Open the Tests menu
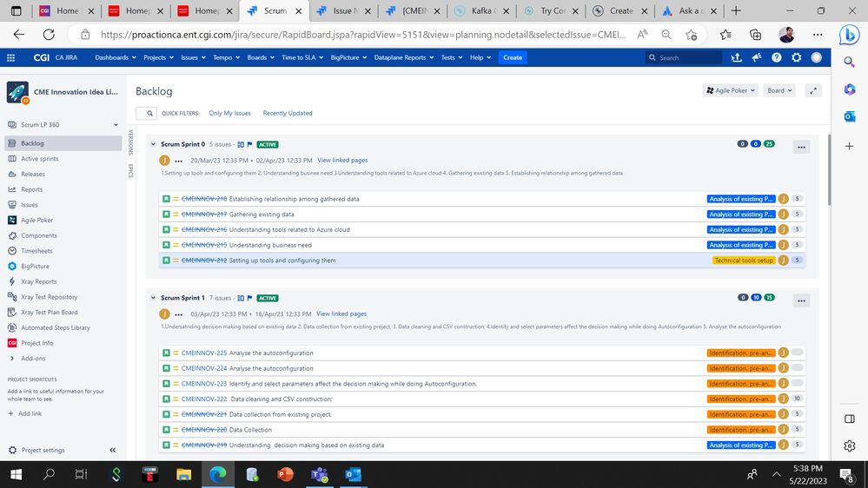The height and width of the screenshot is (488, 868). coord(452,57)
